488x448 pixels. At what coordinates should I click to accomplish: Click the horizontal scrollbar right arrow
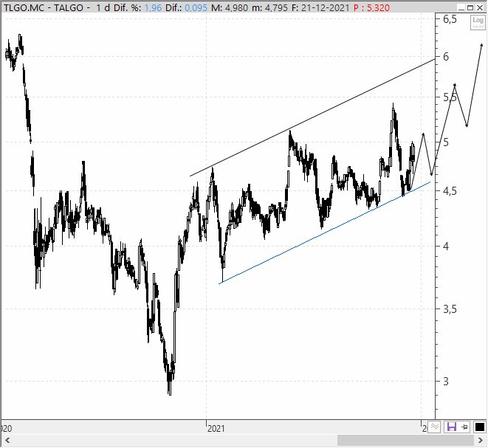(x=480, y=440)
